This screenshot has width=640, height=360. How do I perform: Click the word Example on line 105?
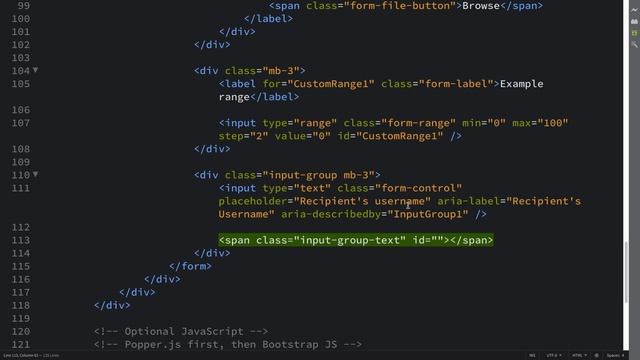point(522,84)
